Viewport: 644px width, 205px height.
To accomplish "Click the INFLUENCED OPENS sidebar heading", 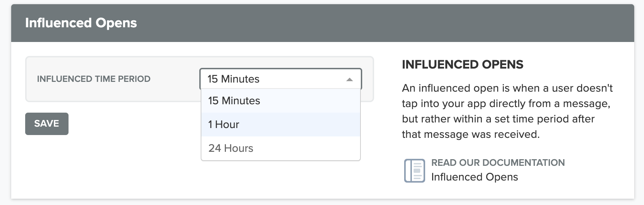I will point(463,64).
